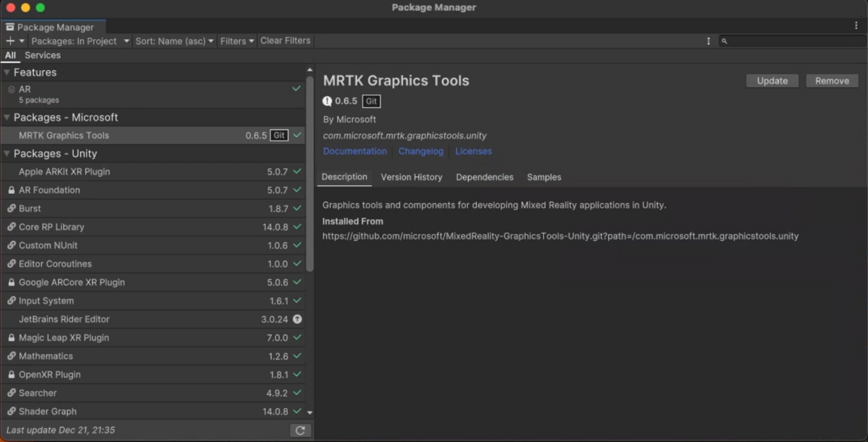This screenshot has height=442, width=868.
Task: Click the com.microsoft.mrtk.graphicstools.unity package ID
Action: (x=405, y=135)
